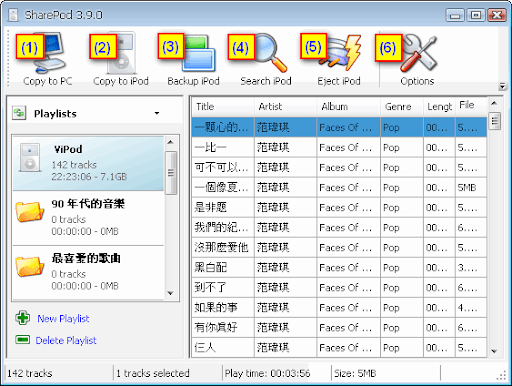Click the track list scrollbar thumb
Image resolution: width=512 pixels, height=386 pixels.
[494, 121]
